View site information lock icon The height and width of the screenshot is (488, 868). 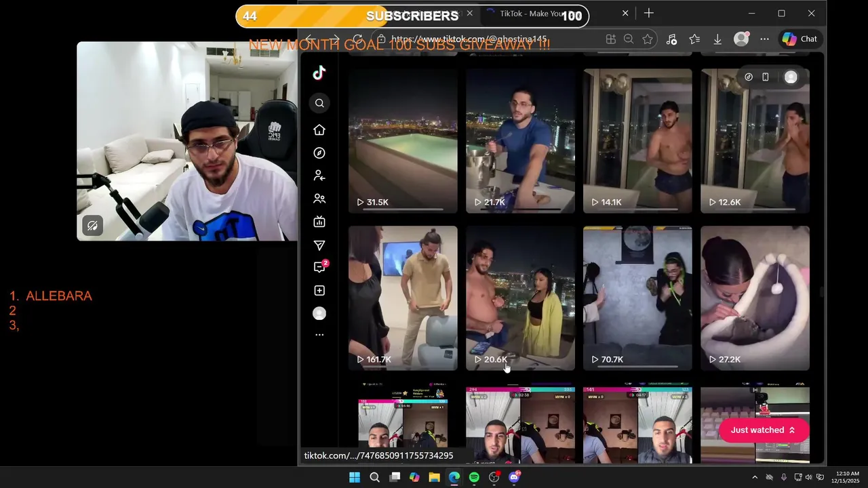[382, 39]
